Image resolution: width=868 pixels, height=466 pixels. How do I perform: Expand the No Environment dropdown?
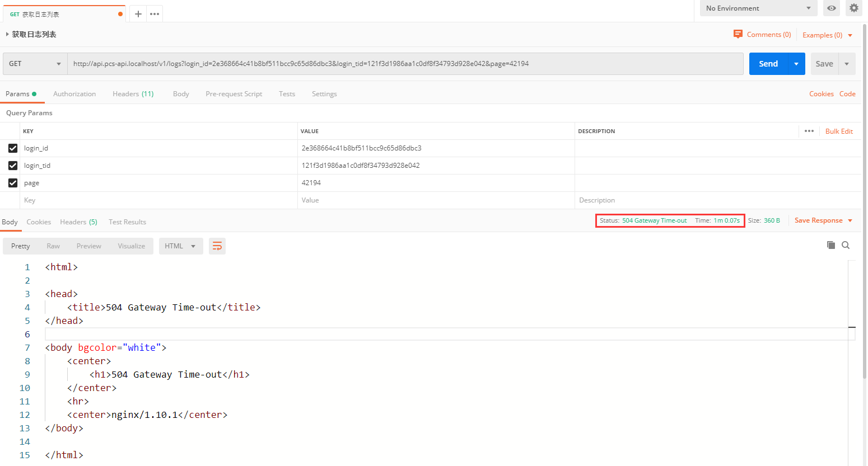point(758,8)
